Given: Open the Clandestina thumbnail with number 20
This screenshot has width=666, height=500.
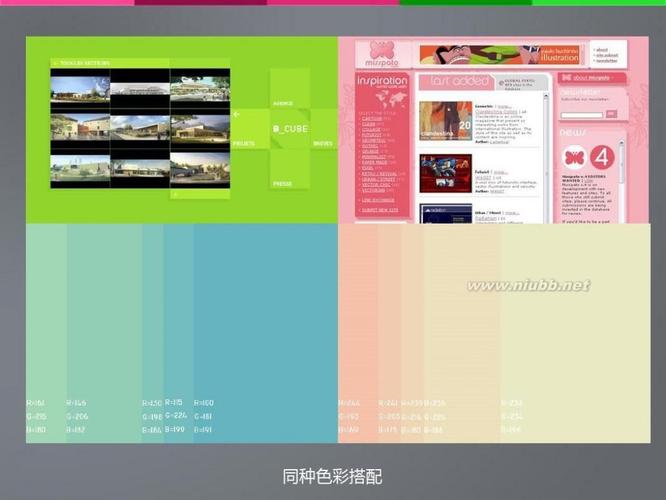Looking at the screenshot, I should [x=446, y=121].
